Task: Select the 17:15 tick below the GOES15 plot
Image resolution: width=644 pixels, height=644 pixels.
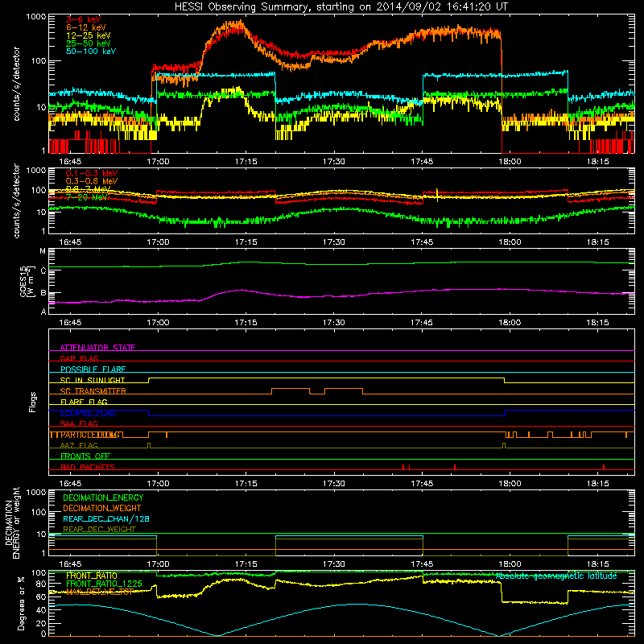Action: pyautogui.click(x=246, y=323)
